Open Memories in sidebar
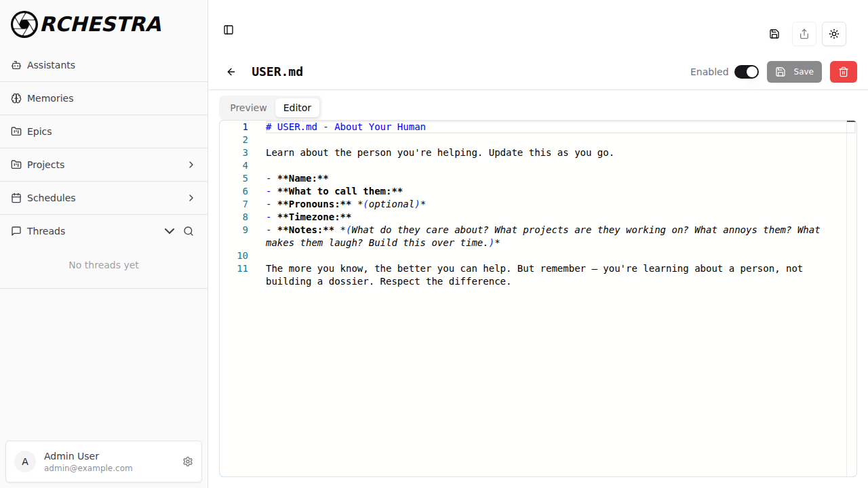868x488 pixels. pyautogui.click(x=104, y=98)
